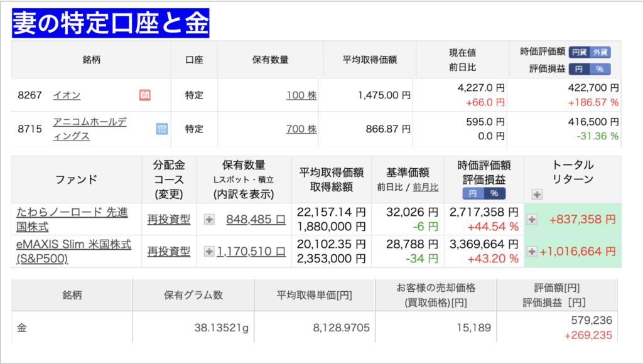
Task: Open the アニコムホールディングス stock link
Action: tap(89, 129)
